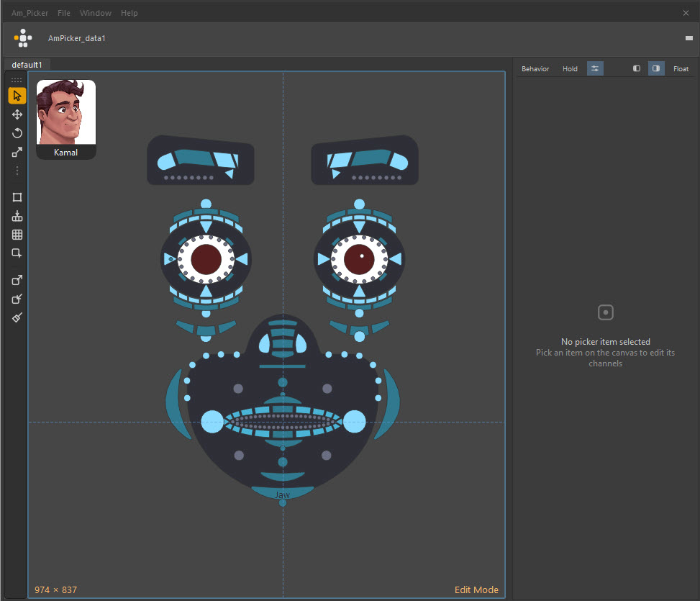Click the export arrow-out square icon
The image size is (700, 601).
point(17,280)
